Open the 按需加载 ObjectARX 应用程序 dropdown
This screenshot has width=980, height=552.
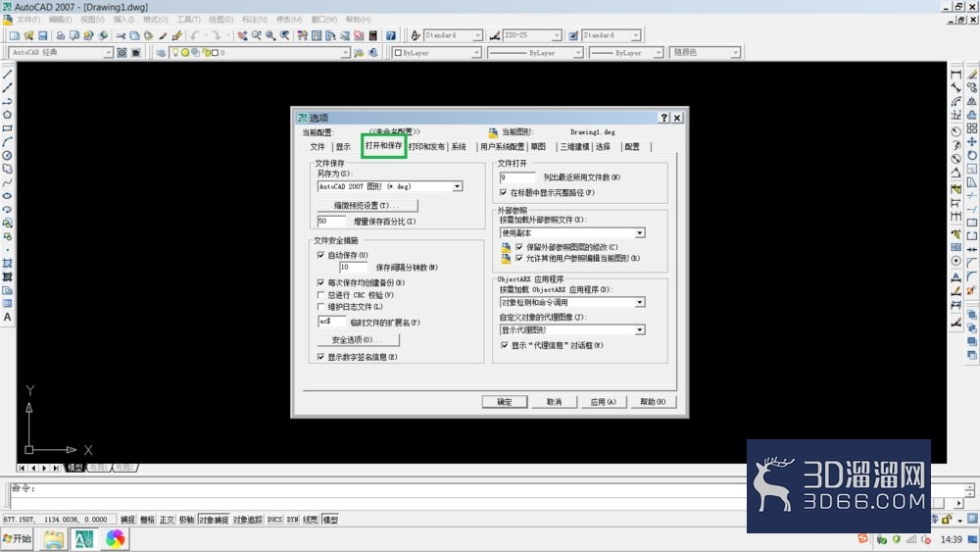640,303
